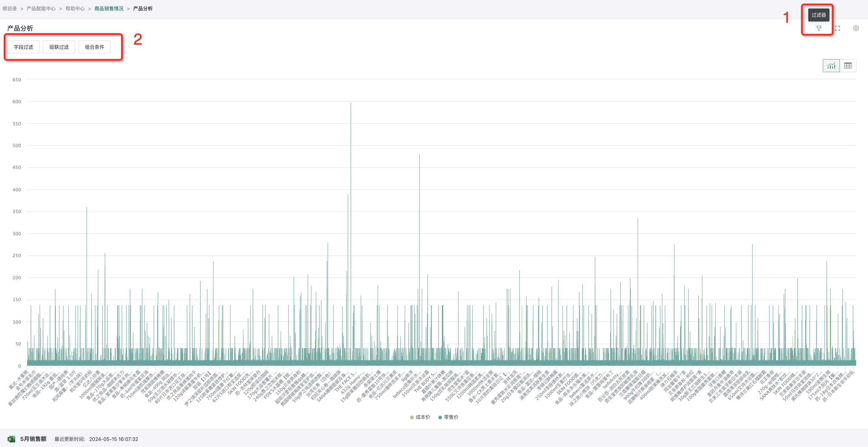Image resolution: width=868 pixels, height=447 pixels.
Task: Go to 根目录 breadcrumb
Action: (9, 8)
